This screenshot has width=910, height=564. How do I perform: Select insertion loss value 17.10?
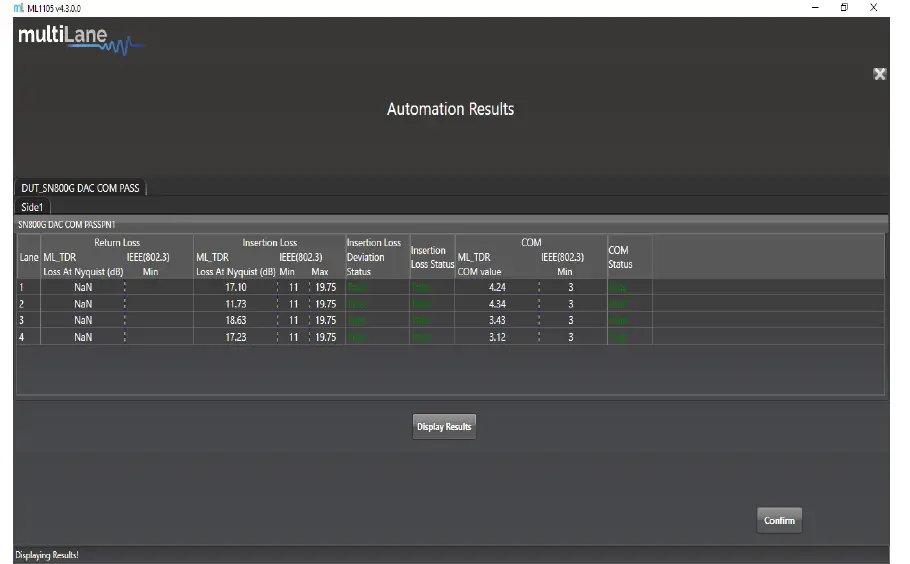[x=236, y=287]
